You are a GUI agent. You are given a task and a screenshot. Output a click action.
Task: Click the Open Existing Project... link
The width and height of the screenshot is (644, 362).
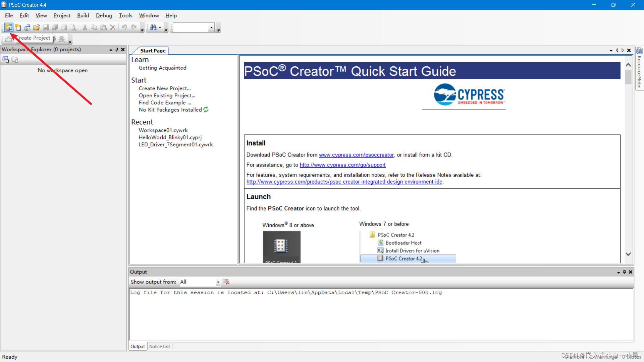[167, 96]
